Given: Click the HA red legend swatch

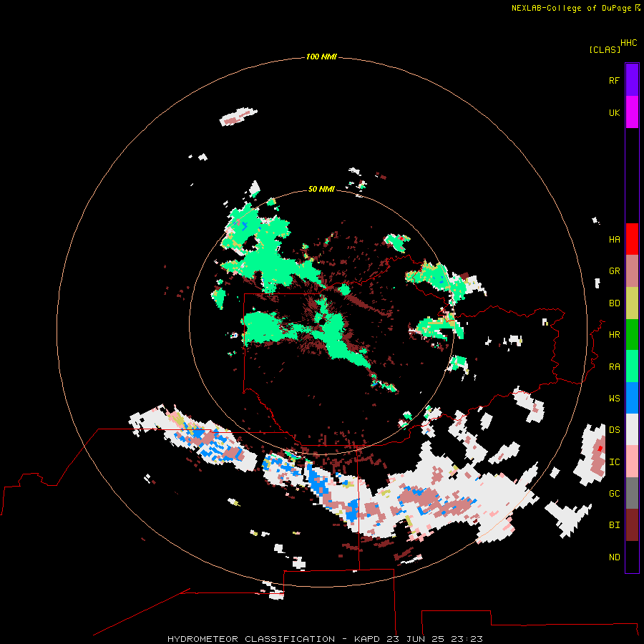Looking at the screenshot, I should (632, 239).
